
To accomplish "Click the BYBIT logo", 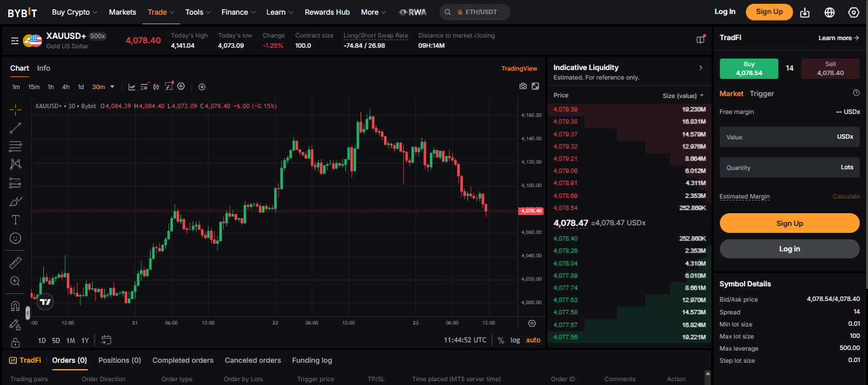I will (x=22, y=12).
